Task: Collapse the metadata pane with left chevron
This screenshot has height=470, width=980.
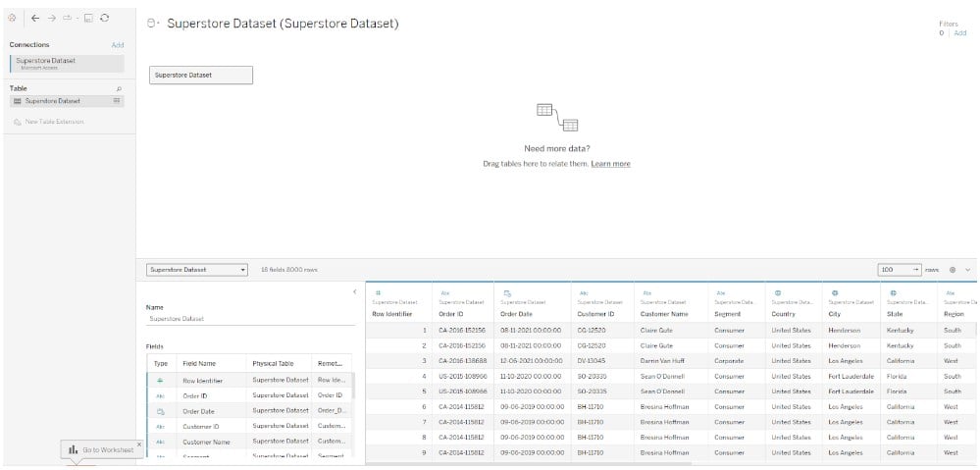Action: click(x=354, y=291)
